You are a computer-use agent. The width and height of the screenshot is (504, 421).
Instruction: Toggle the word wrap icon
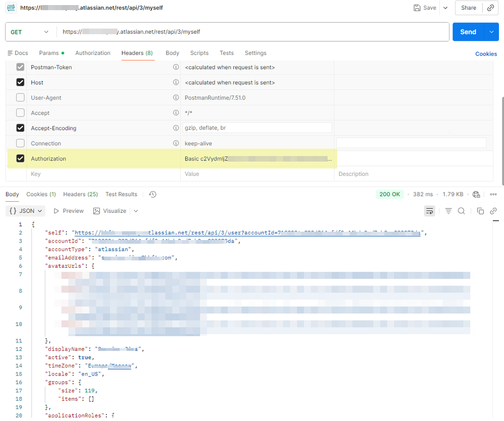pyautogui.click(x=429, y=211)
